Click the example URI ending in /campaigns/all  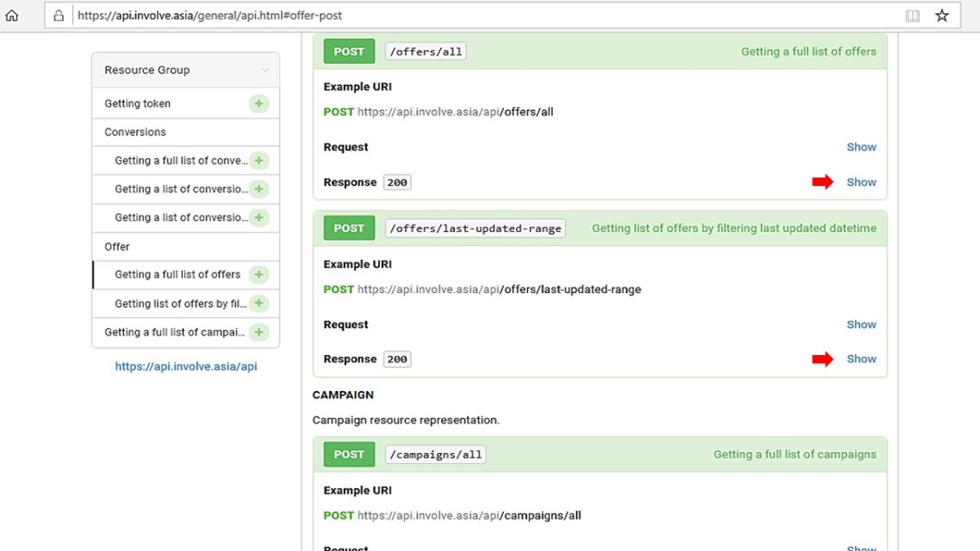pyautogui.click(x=470, y=515)
